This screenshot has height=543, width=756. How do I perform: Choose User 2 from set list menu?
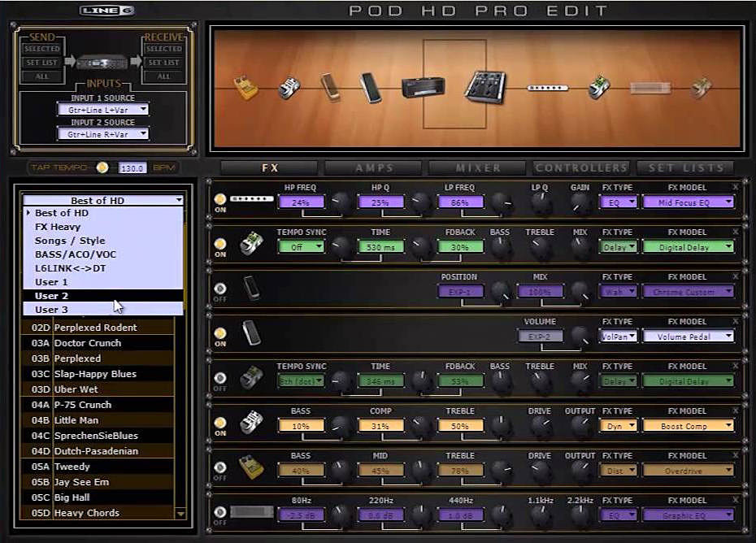coord(102,296)
